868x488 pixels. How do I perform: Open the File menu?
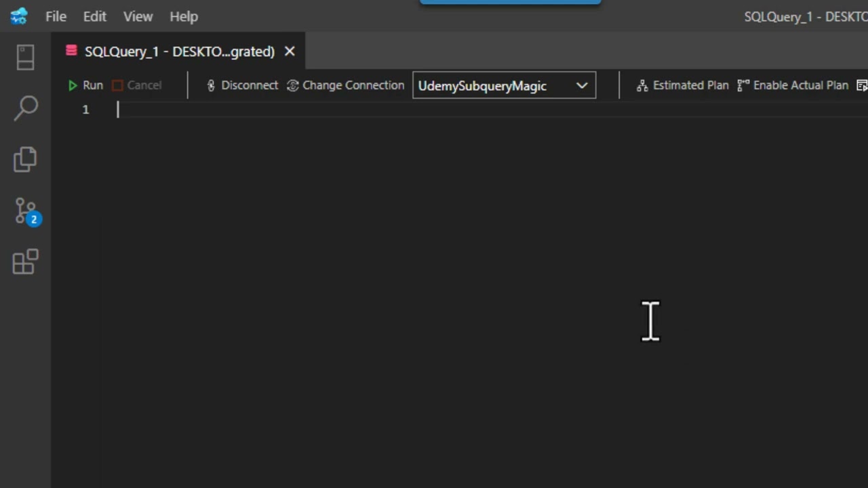click(56, 16)
